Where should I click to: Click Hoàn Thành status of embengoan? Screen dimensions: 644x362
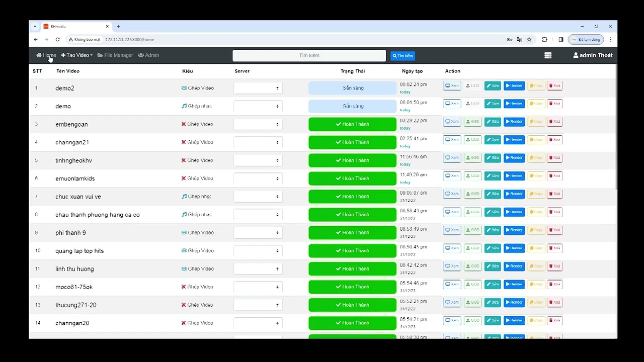353,124
